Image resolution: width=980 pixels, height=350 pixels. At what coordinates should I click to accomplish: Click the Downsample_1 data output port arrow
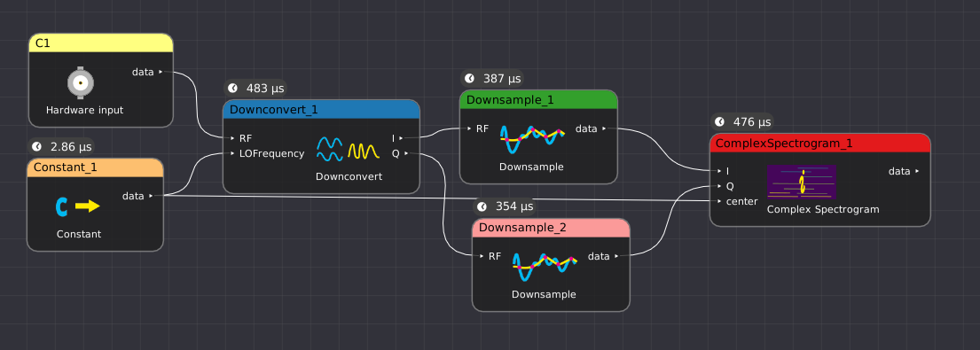pos(604,128)
